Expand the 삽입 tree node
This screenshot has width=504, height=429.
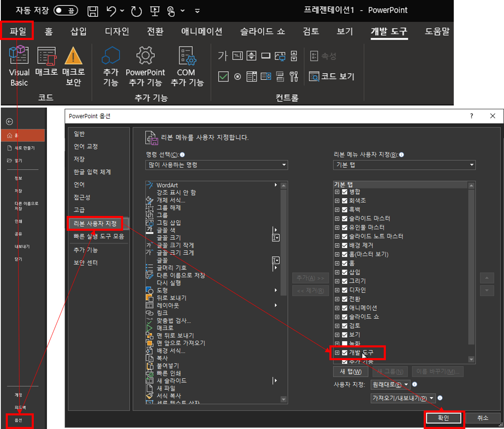(x=337, y=272)
